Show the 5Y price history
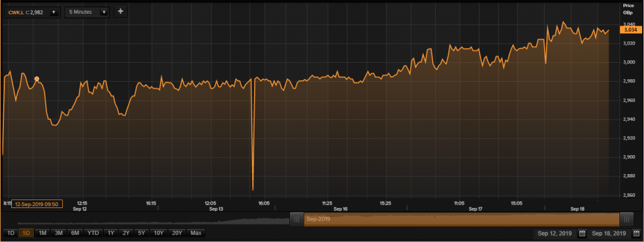This screenshot has width=644, height=242. point(142,233)
